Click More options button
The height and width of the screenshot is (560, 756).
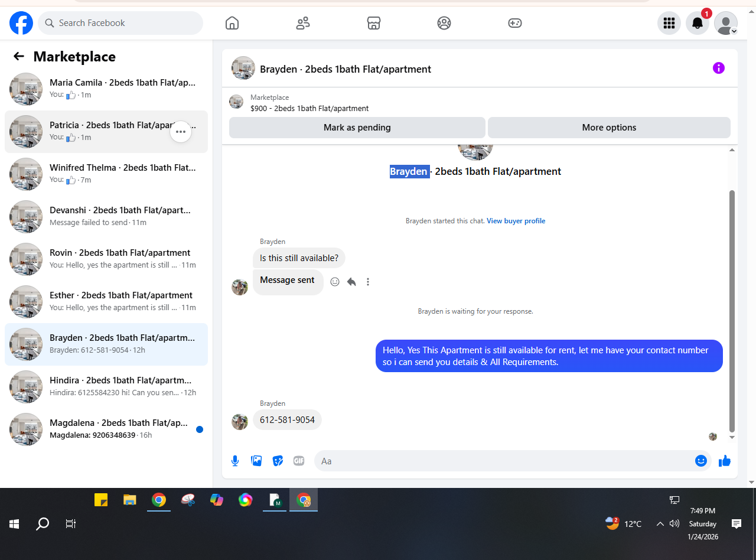click(x=609, y=128)
